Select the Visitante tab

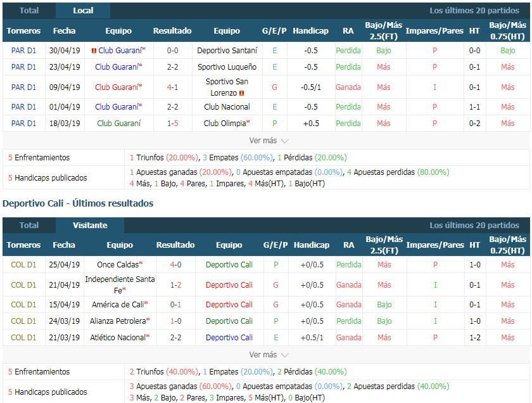[x=90, y=225]
